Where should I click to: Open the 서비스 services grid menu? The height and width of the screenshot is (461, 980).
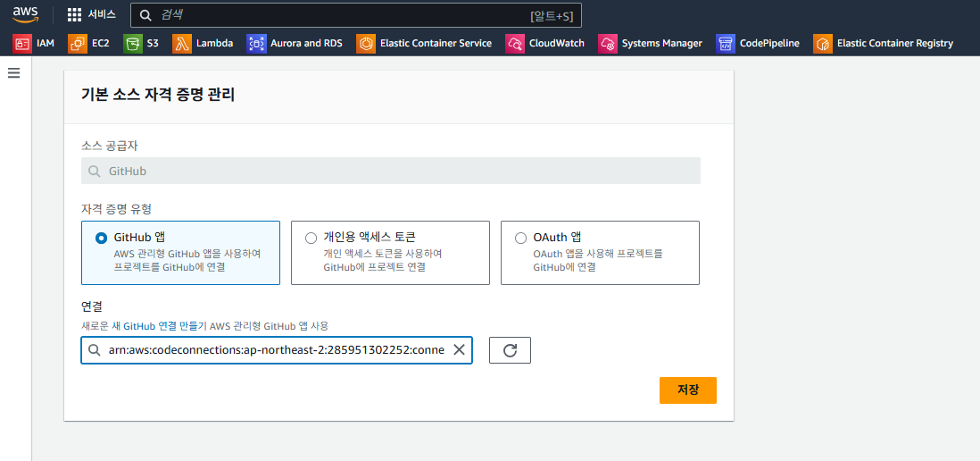[x=91, y=15]
